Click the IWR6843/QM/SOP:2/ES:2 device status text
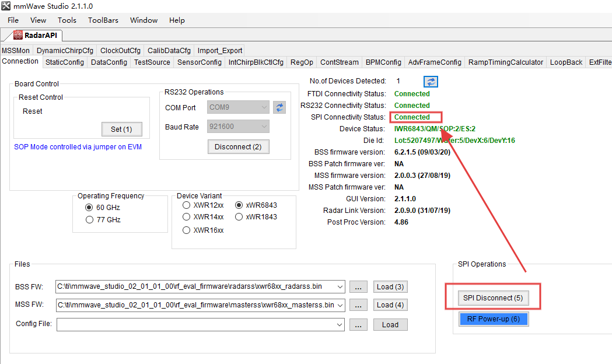 (x=435, y=129)
